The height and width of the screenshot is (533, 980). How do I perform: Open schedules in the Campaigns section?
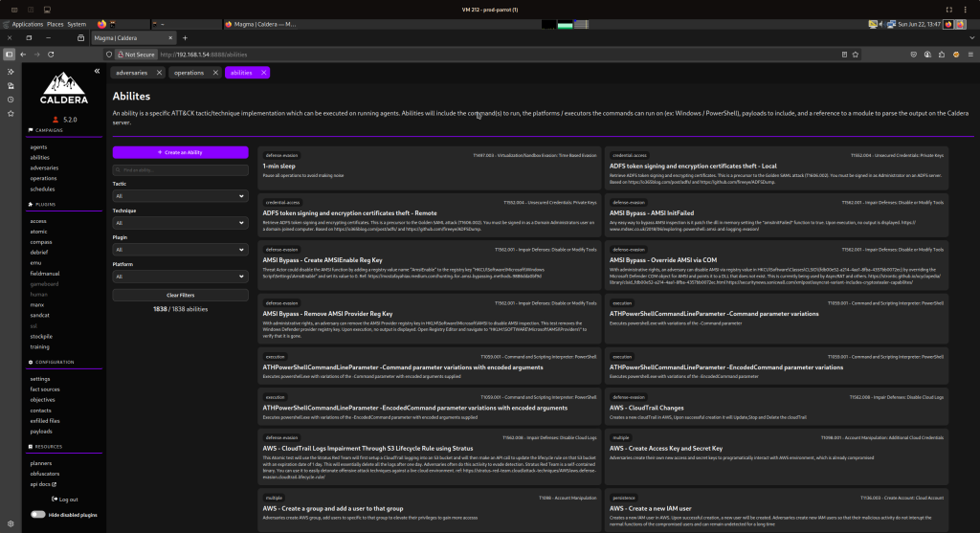(x=42, y=189)
